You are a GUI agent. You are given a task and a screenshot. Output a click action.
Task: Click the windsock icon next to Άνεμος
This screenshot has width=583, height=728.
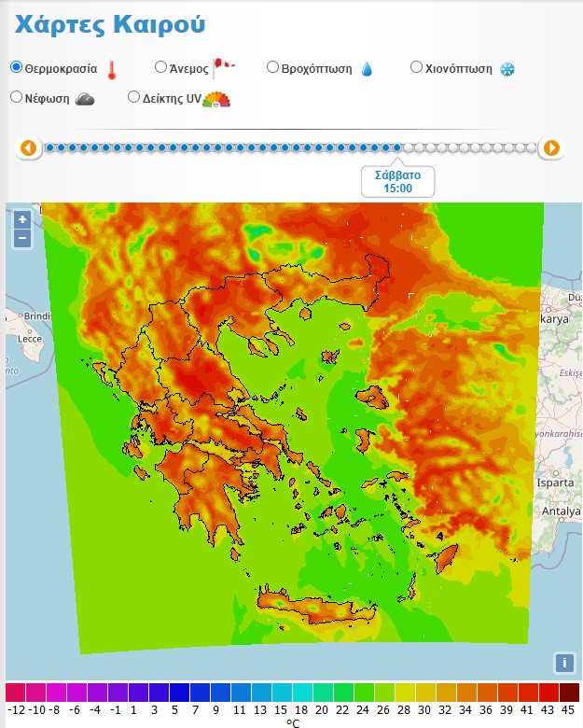click(224, 66)
